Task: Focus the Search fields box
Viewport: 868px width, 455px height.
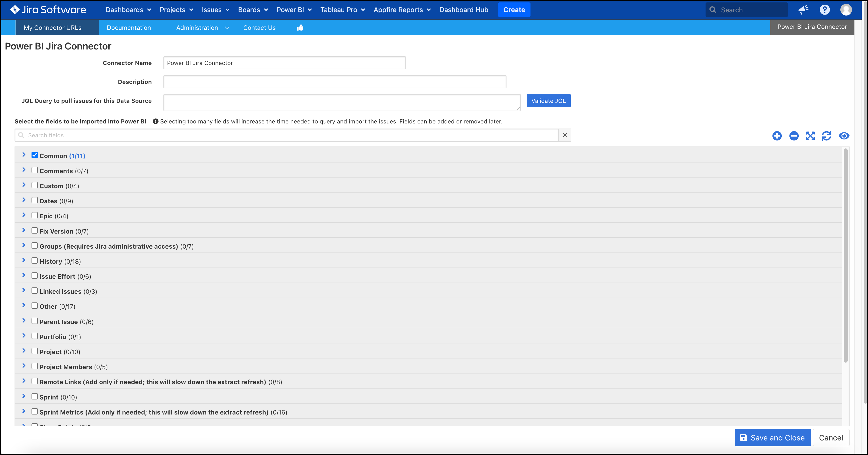Action: (x=286, y=135)
